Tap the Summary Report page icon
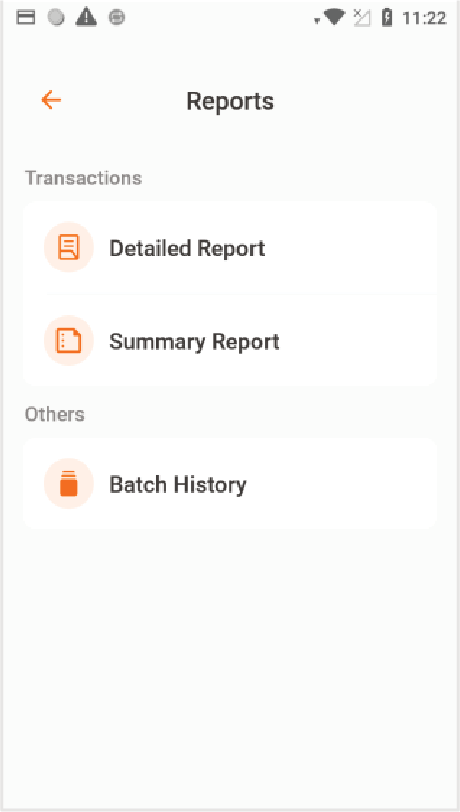Image resolution: width=460 pixels, height=812 pixels. pyautogui.click(x=69, y=341)
